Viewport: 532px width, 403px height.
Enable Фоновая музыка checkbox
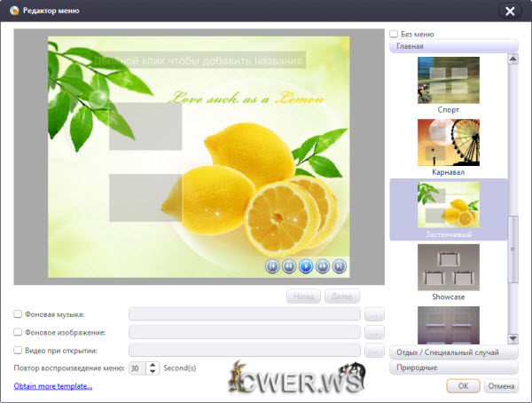tap(18, 314)
